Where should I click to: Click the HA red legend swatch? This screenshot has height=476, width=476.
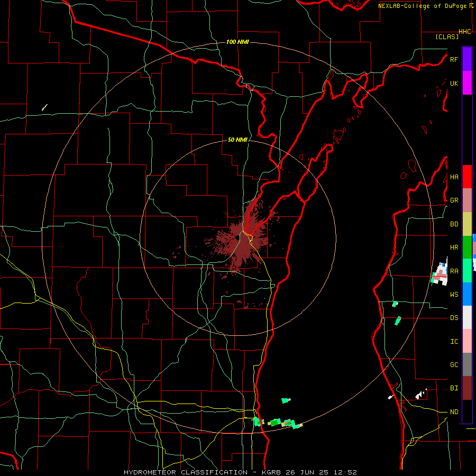467,177
